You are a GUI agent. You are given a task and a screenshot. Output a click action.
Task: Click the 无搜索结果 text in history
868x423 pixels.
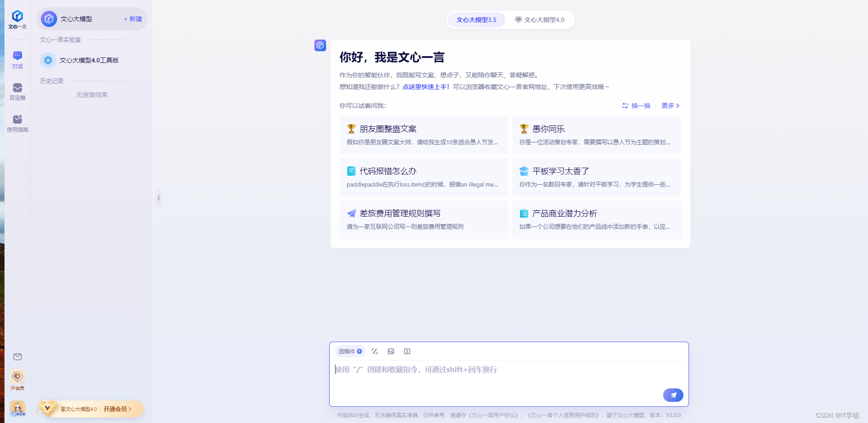92,95
